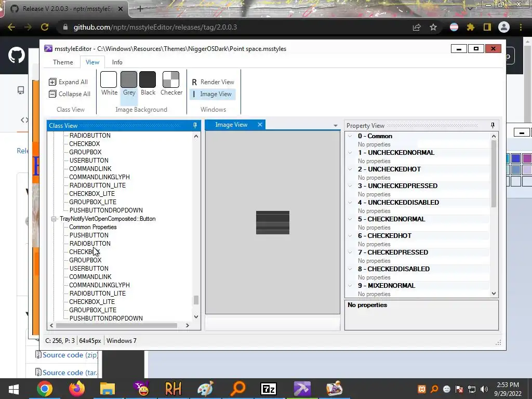Open Chrome side panel icon
The height and width of the screenshot is (399, 532).
[487, 27]
